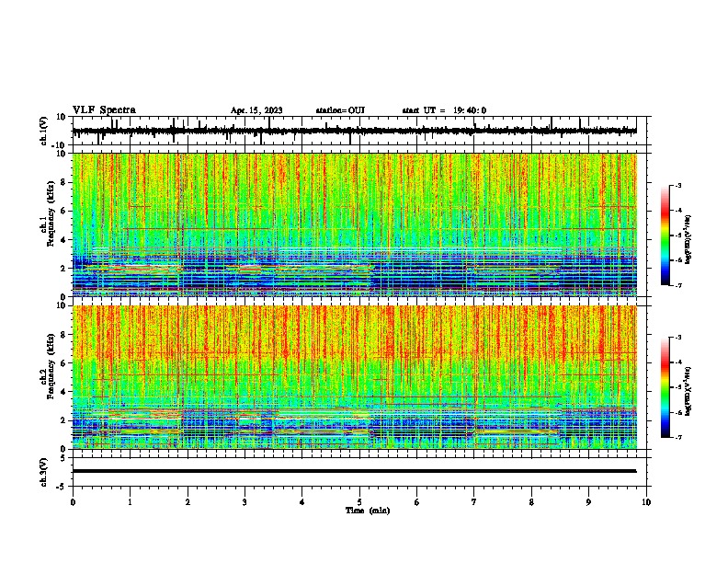Click tick label '2' on Time axis
The height and width of the screenshot is (563, 728).
click(x=188, y=502)
